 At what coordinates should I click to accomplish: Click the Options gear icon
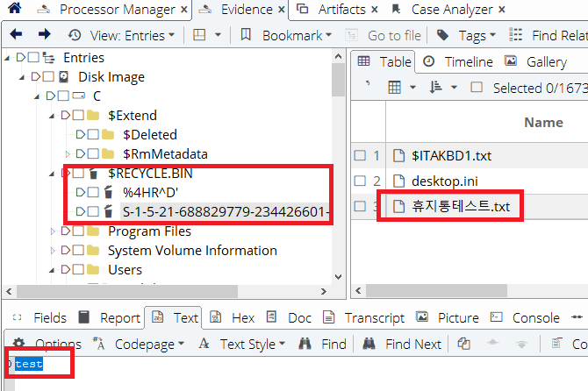[x=18, y=345]
